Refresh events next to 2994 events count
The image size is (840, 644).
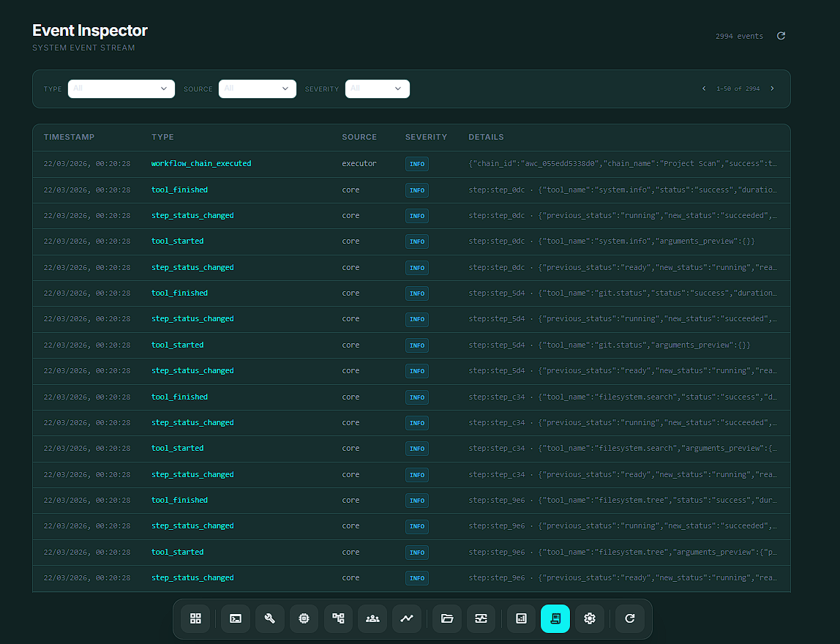[781, 36]
